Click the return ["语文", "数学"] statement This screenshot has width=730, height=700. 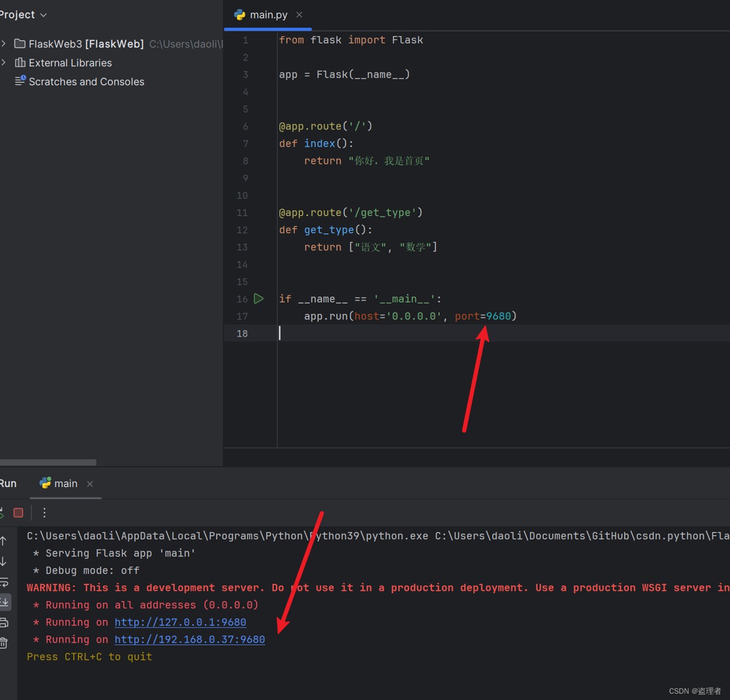370,247
